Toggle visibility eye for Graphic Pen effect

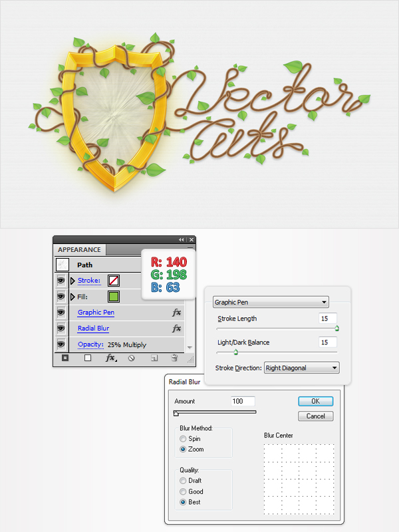[61, 313]
